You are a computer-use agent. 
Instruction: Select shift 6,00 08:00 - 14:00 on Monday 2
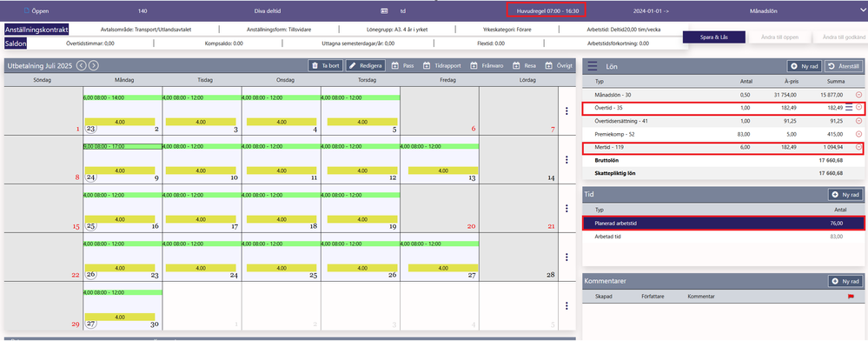(x=123, y=97)
